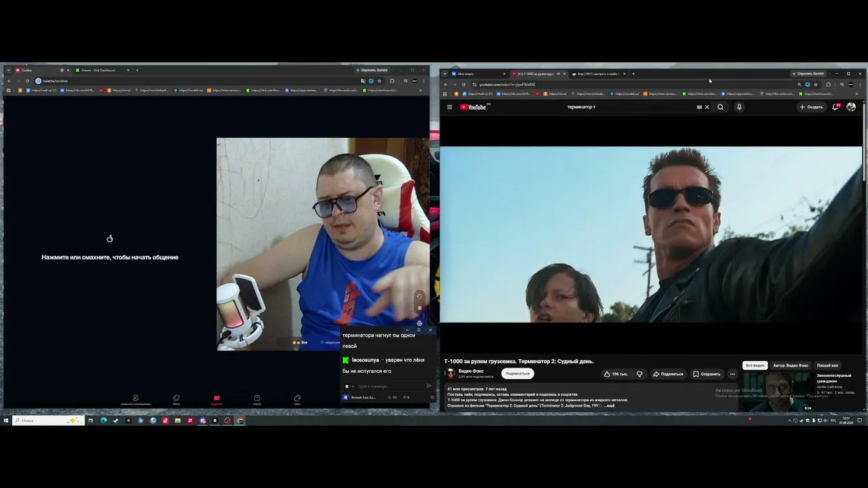This screenshot has height=488, width=868.
Task: Open the Видео Фокс channel name
Action: (x=471, y=371)
